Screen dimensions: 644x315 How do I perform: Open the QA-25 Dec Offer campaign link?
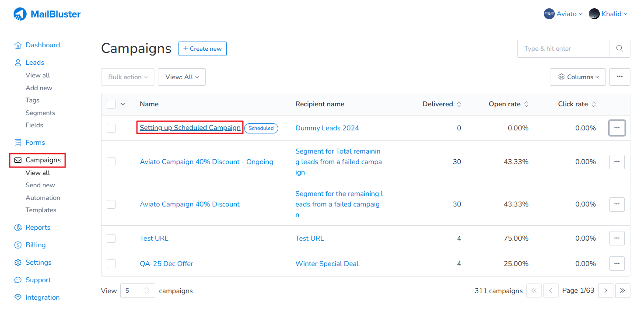[x=166, y=264]
